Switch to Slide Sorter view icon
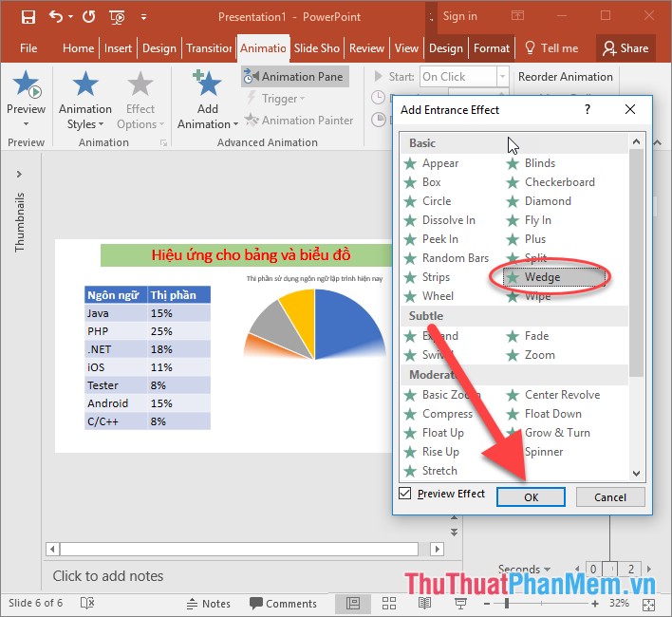The width and height of the screenshot is (672, 617). [x=389, y=604]
